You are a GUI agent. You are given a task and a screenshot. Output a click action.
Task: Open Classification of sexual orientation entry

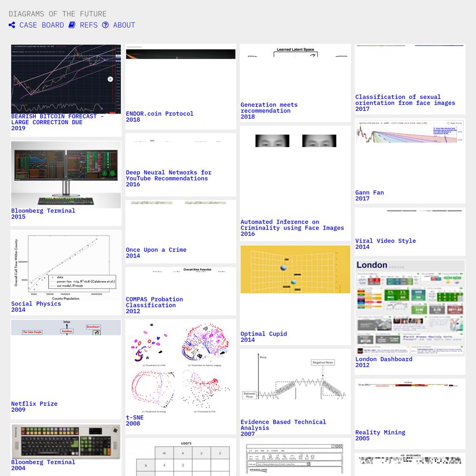(405, 100)
